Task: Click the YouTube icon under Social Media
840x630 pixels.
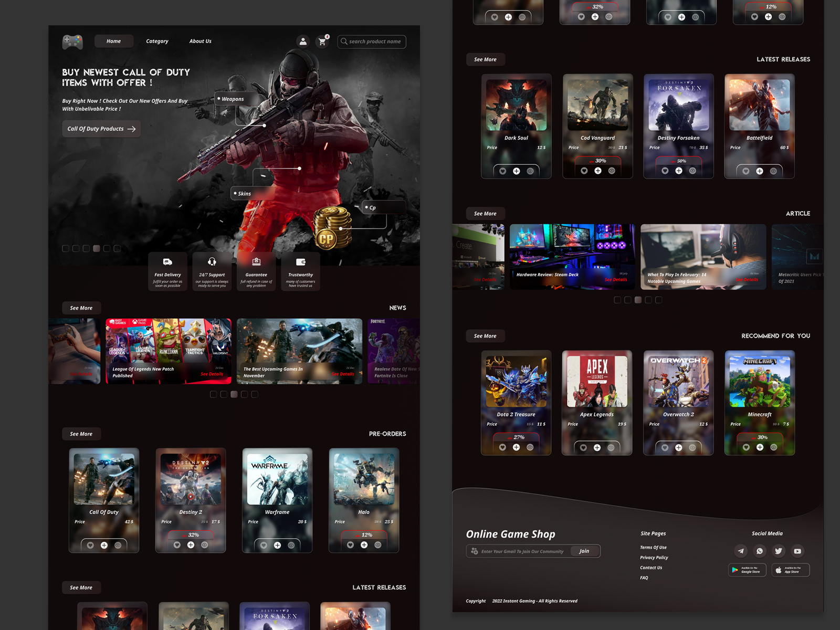Action: pos(797,551)
